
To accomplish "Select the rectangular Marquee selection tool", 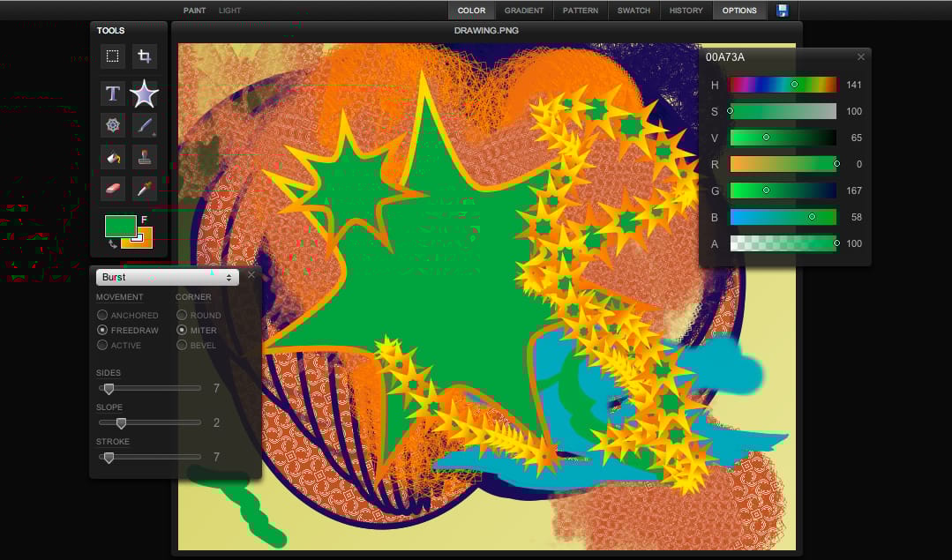I will click(x=112, y=56).
